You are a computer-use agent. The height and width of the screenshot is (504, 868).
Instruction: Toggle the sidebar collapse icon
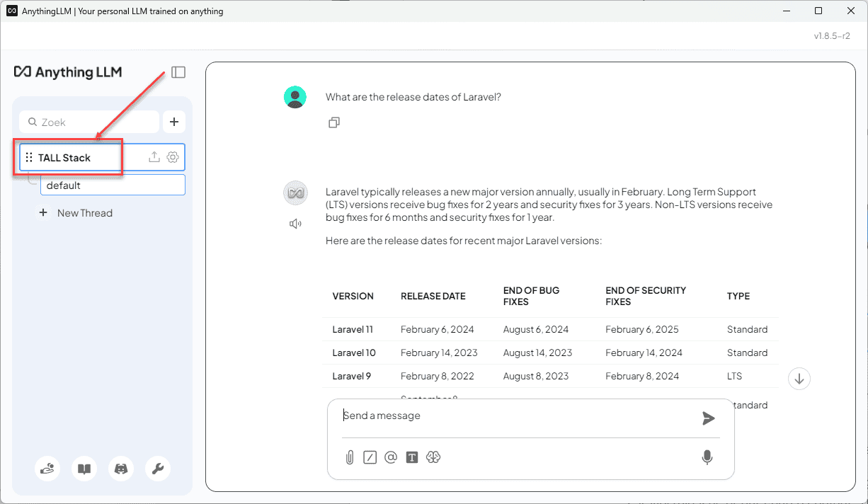click(178, 72)
